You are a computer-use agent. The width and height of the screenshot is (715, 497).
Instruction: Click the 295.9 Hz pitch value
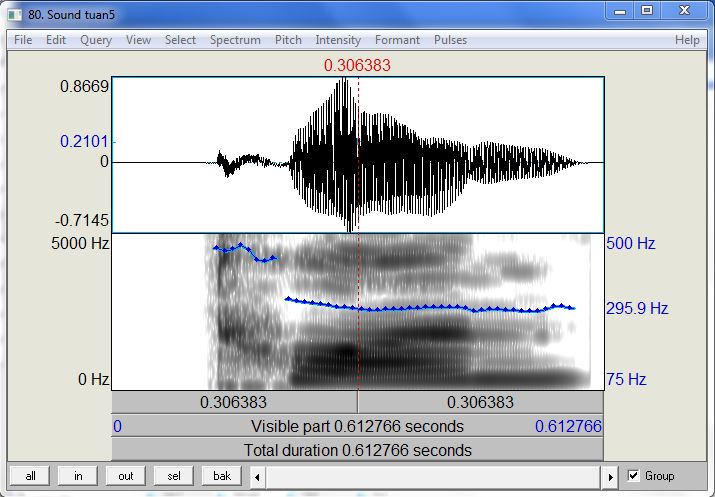tap(637, 309)
